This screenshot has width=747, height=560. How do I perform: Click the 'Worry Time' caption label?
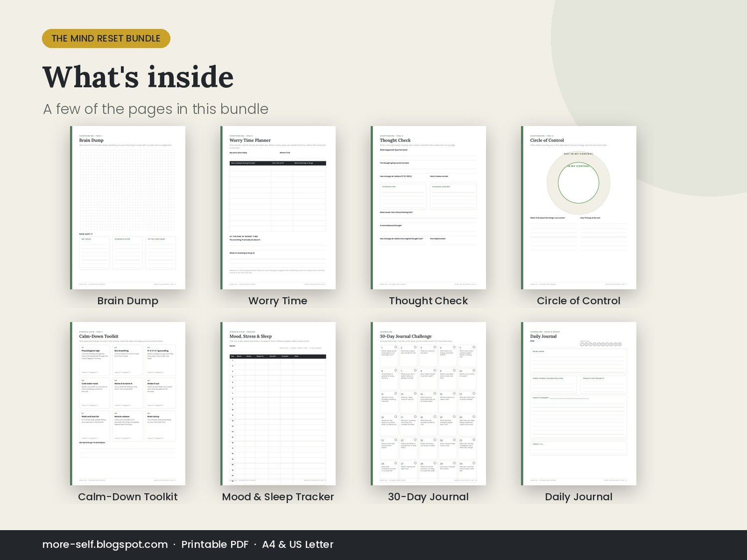pyautogui.click(x=278, y=301)
